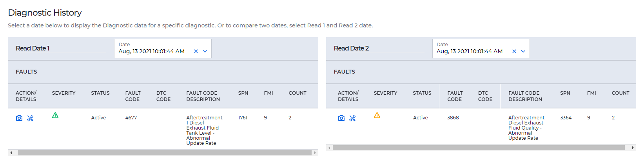Viewport: 644px width, 164px height.
Task: Open repair tools icon for fault 3868
Action: (x=352, y=118)
